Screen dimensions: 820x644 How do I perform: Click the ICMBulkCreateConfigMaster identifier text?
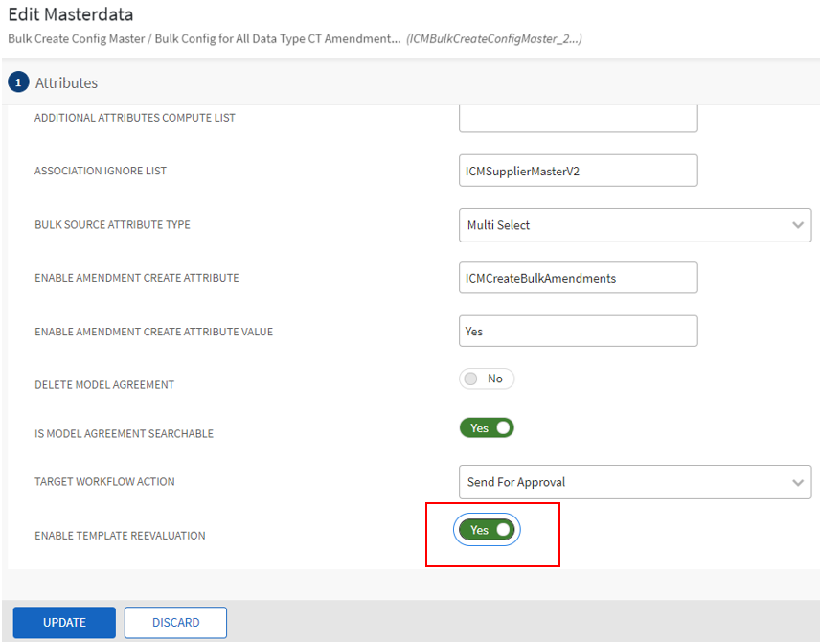[493, 39]
